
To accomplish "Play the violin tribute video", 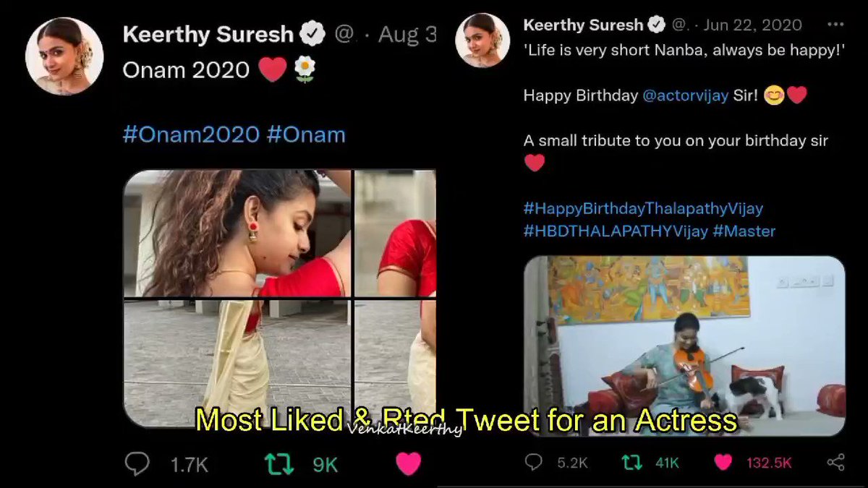I will (684, 346).
